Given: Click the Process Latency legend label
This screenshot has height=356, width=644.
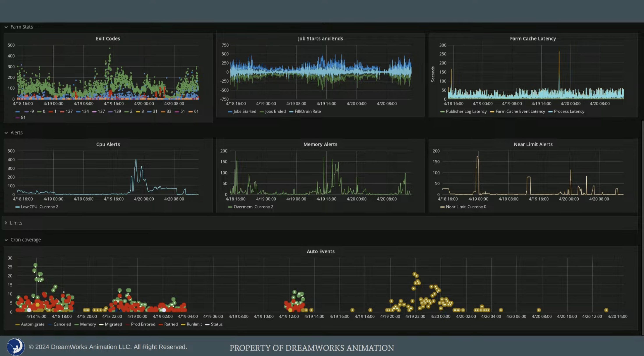Looking at the screenshot, I should click(569, 111).
